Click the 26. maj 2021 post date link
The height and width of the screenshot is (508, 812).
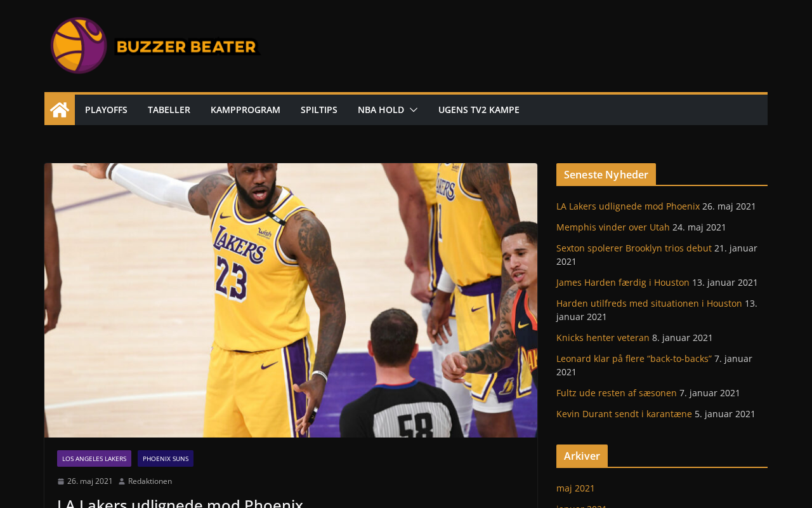(90, 481)
